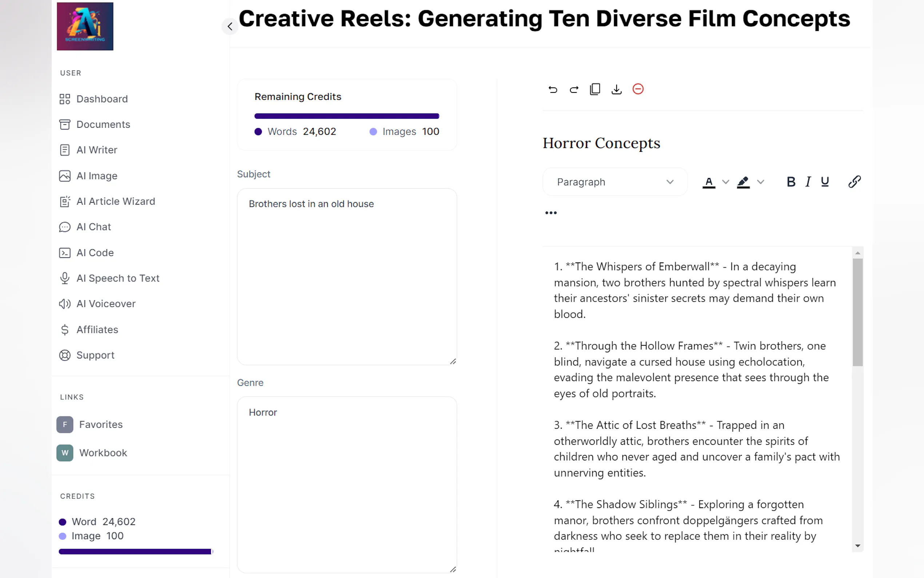Toggle bold formatting

(791, 182)
